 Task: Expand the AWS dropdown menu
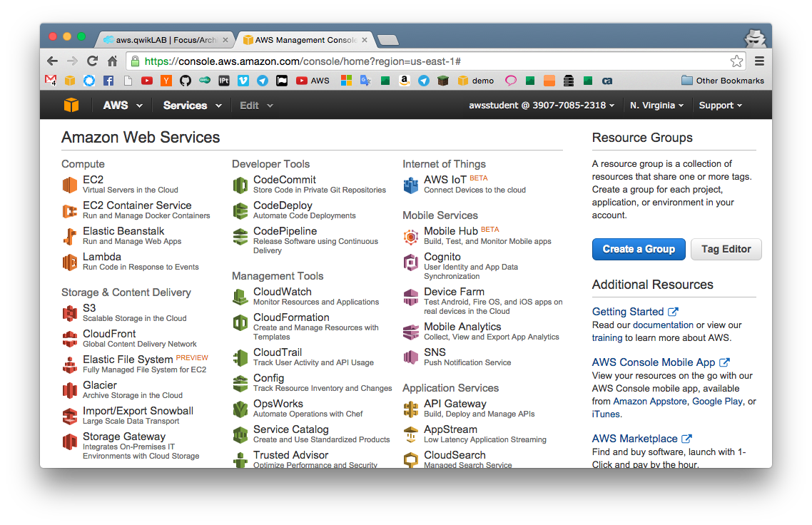123,106
